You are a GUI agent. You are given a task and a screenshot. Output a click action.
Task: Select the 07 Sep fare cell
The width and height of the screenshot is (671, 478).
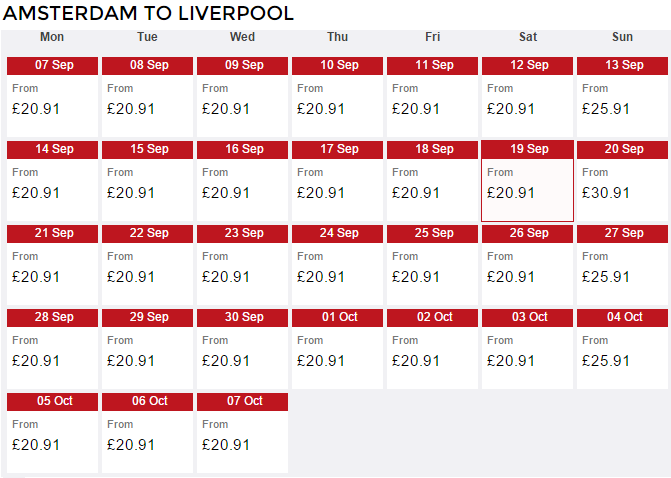coord(52,97)
